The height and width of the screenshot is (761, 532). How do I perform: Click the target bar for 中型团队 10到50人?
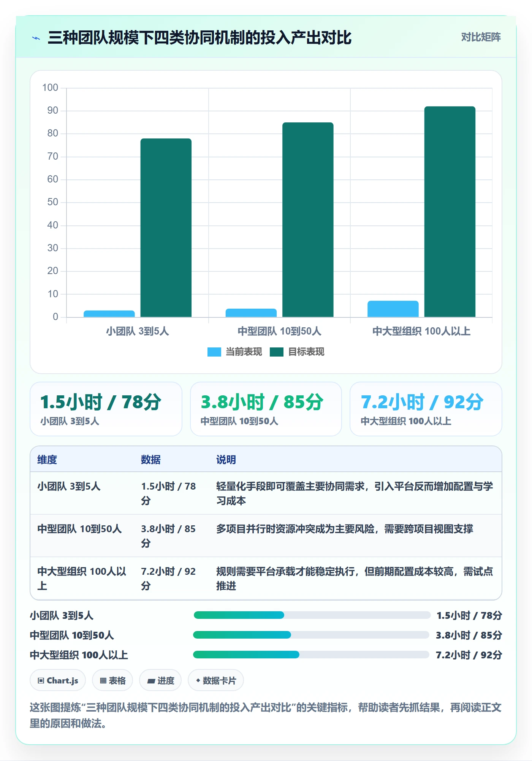[x=308, y=220]
